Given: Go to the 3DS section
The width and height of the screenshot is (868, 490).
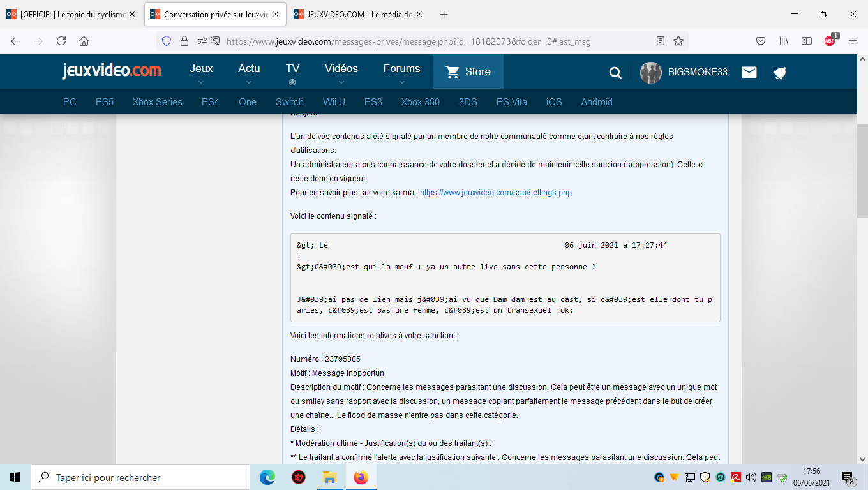Looking at the screenshot, I should pyautogui.click(x=468, y=102).
